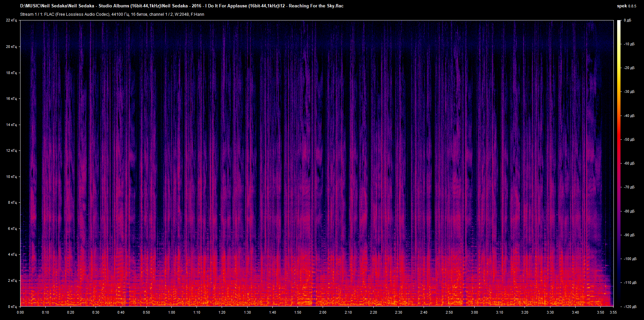Pick the '1:30' time axis label
644x320 pixels.
(248, 312)
